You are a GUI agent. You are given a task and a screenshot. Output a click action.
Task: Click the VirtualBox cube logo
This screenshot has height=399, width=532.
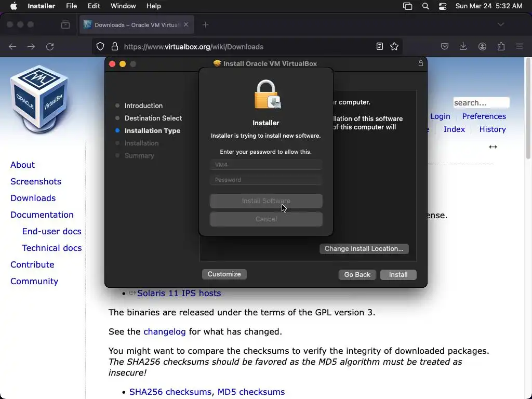[39, 99]
